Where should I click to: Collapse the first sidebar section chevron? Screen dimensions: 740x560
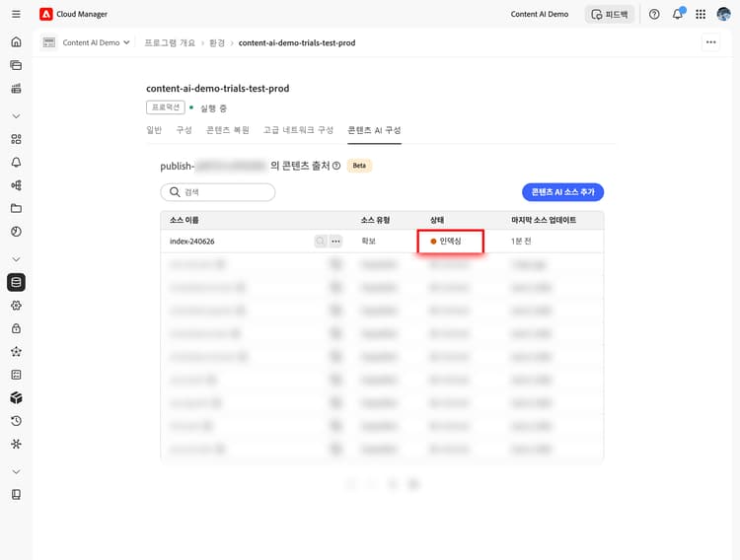16,116
